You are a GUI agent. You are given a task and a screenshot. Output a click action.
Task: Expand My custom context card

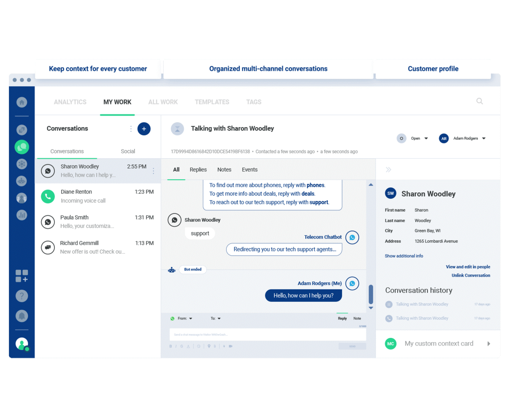[488, 343]
